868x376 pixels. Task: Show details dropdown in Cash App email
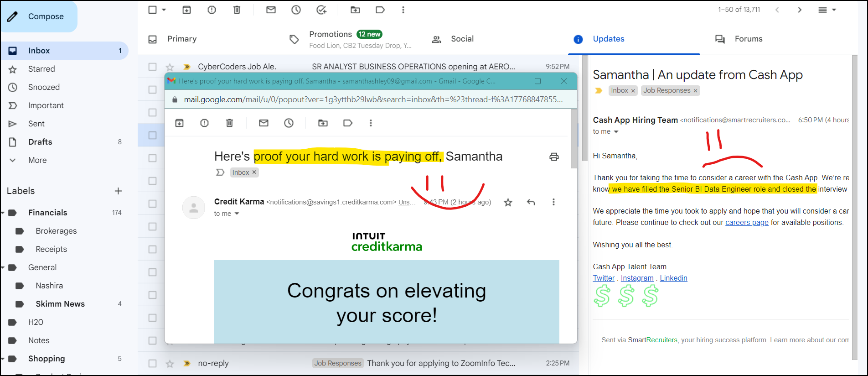click(x=616, y=131)
